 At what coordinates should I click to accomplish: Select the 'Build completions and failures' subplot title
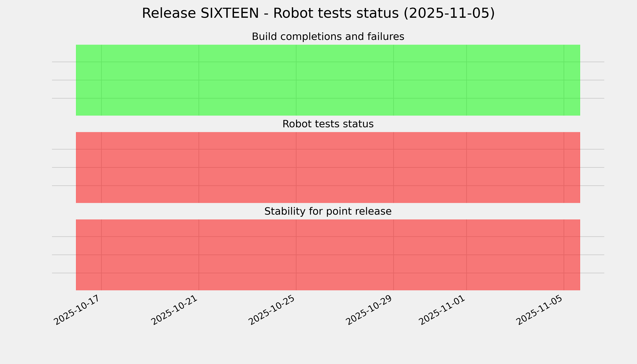click(x=328, y=37)
